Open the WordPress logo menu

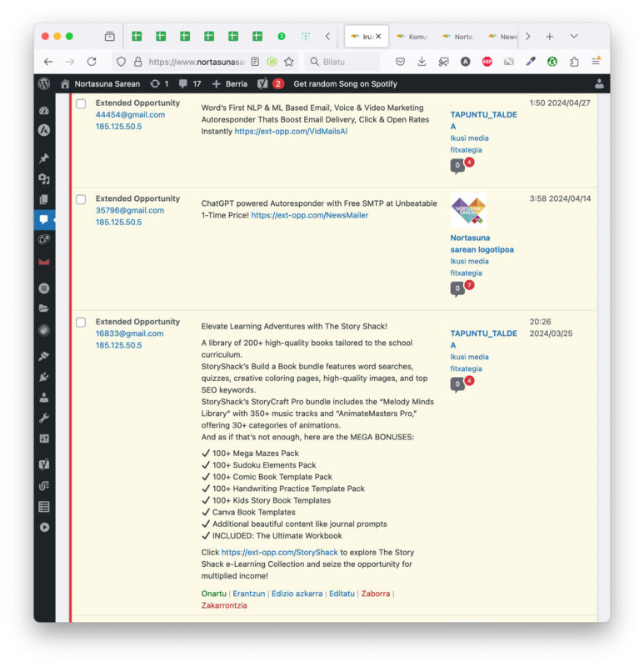44,84
